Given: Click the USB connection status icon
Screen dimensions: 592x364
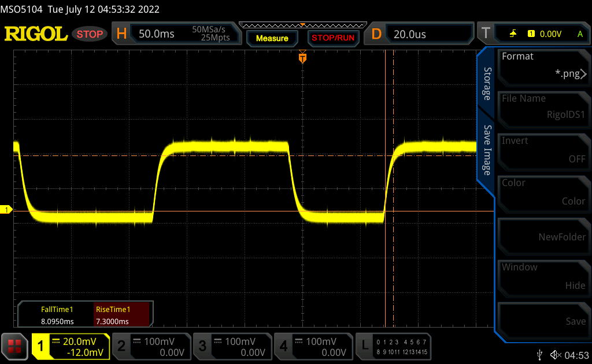Looking at the screenshot, I should click(x=539, y=354).
